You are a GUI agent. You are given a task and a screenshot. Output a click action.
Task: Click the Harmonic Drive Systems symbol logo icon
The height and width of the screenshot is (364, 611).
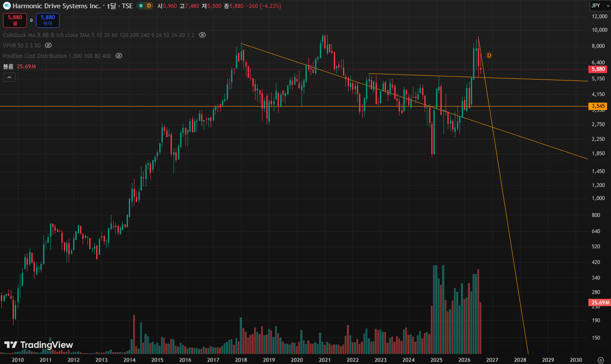click(7, 6)
